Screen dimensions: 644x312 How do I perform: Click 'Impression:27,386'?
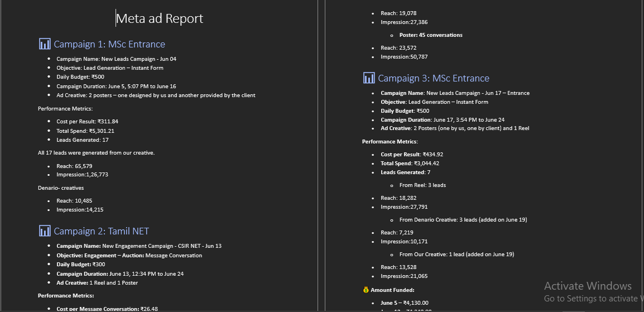pos(403,22)
